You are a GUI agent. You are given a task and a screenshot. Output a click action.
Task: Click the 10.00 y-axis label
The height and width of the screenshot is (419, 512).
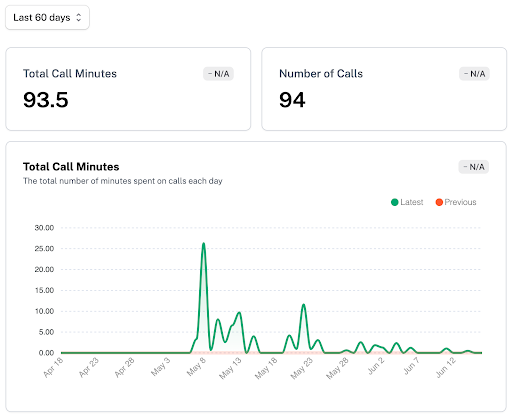pyautogui.click(x=44, y=311)
